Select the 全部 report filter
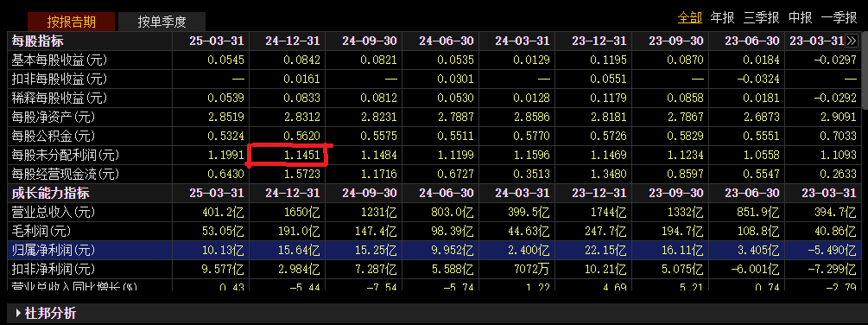Image resolution: width=868 pixels, height=325 pixels. [690, 17]
